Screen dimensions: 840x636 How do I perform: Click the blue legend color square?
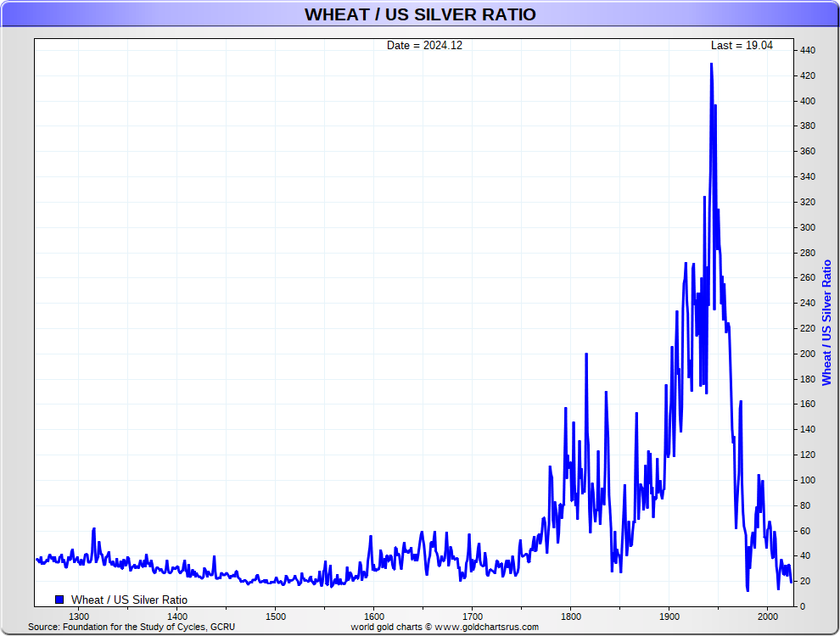coord(59,600)
